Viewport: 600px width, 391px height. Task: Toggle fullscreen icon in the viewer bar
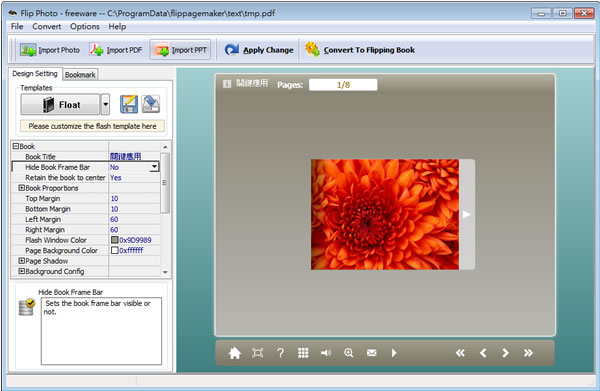(258, 353)
